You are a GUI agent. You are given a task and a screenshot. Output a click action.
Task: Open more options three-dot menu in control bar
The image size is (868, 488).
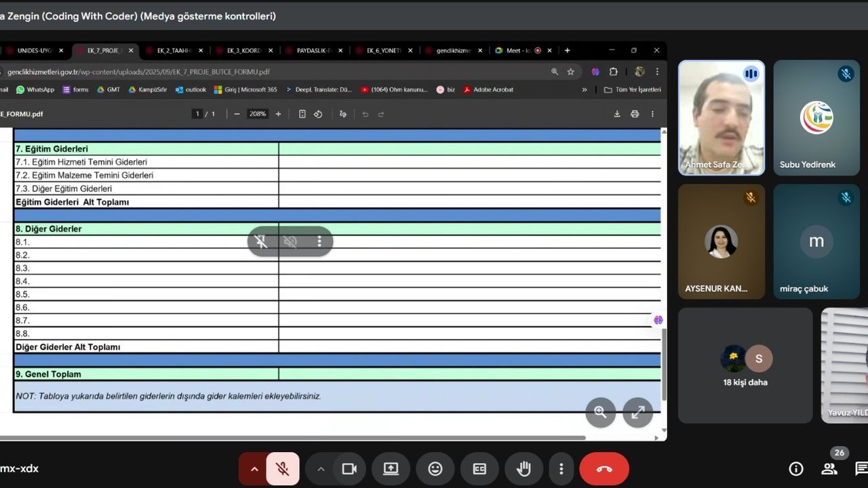tap(561, 469)
